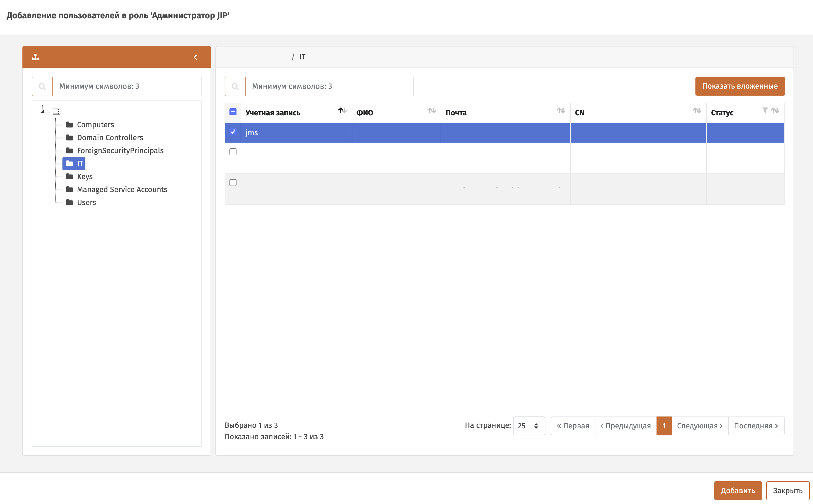Uncheck the jms row checkbox
This screenshot has height=504, width=813.
[x=233, y=132]
